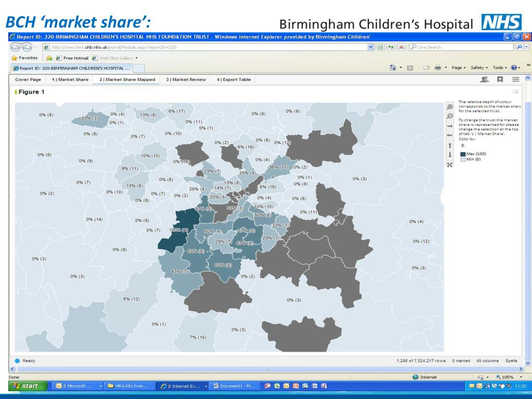532x399 pixels.
Task: Open the Document1 taskbar item
Action: tap(235, 386)
